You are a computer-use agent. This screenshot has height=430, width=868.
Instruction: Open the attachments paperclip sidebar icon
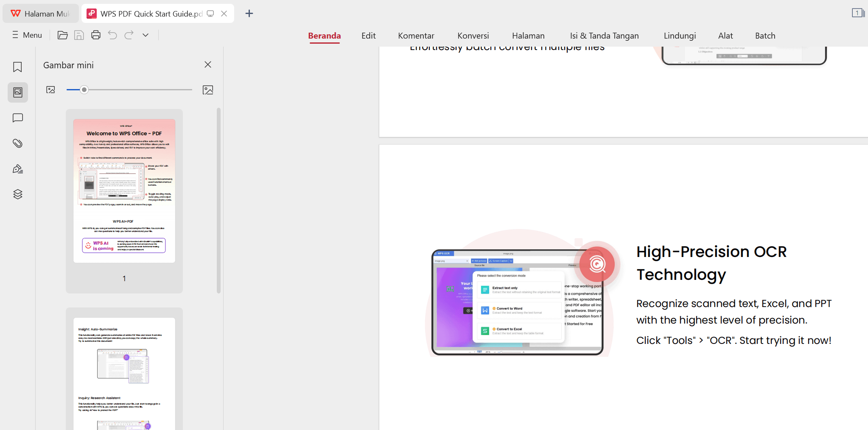coord(17,143)
